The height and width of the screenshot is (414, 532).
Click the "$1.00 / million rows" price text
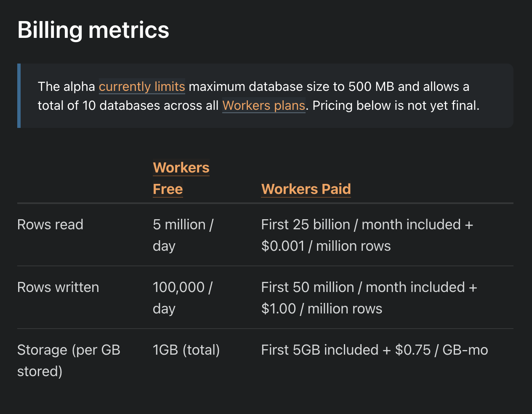[x=322, y=309]
